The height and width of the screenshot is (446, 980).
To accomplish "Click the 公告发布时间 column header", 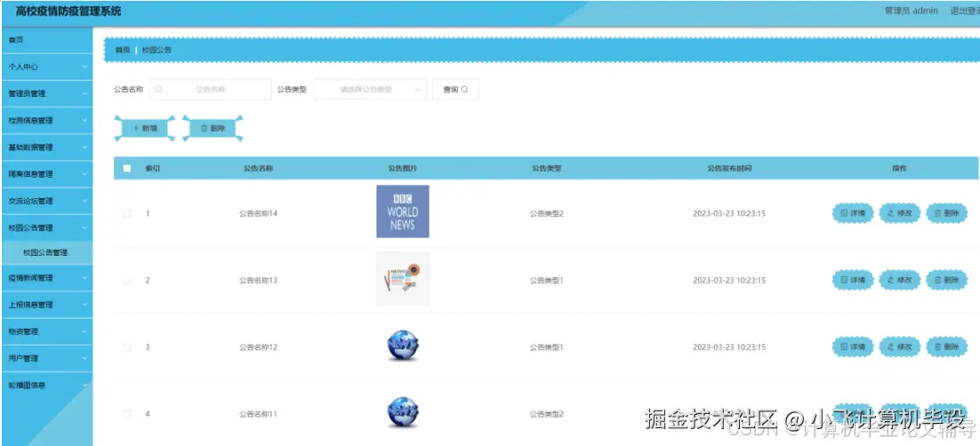I will click(729, 169).
